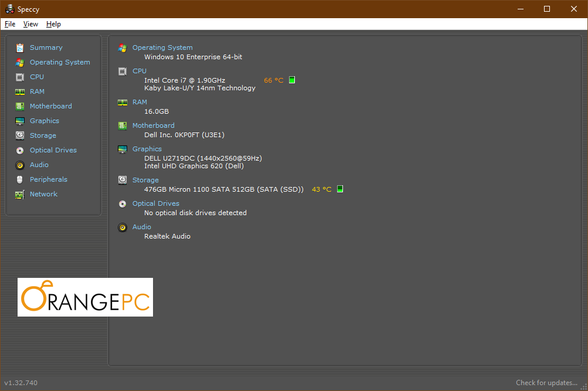Click the Operating System flag icon in sidebar
The image size is (588, 391).
click(20, 62)
